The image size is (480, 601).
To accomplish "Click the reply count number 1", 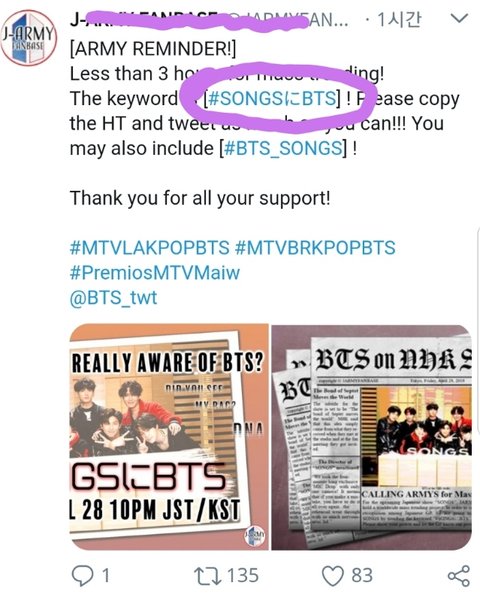I will [x=105, y=576].
